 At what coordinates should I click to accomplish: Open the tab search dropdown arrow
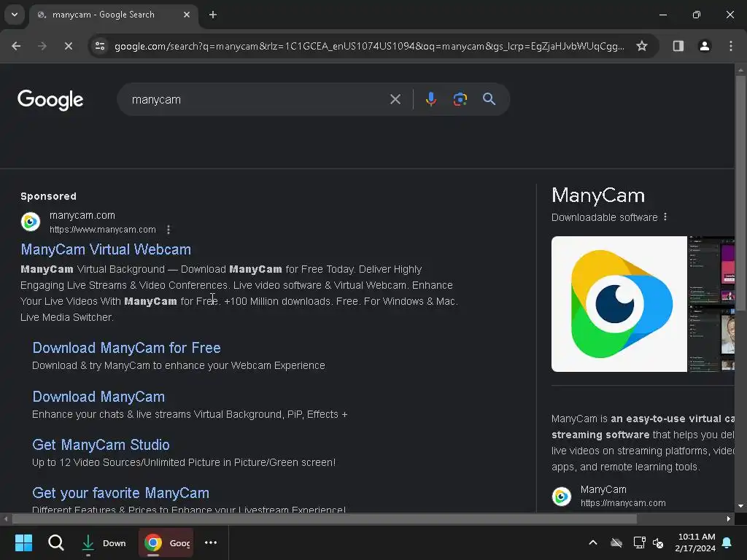(x=15, y=15)
